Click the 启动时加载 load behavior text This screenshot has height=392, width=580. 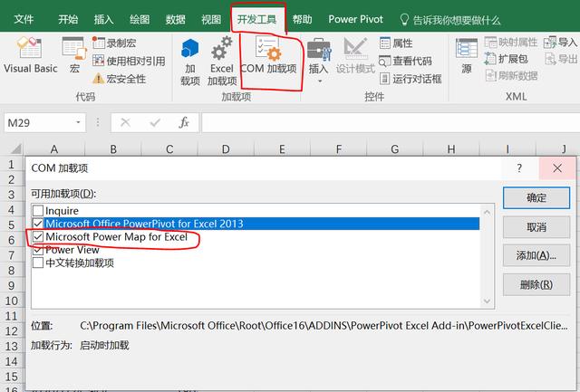(105, 346)
